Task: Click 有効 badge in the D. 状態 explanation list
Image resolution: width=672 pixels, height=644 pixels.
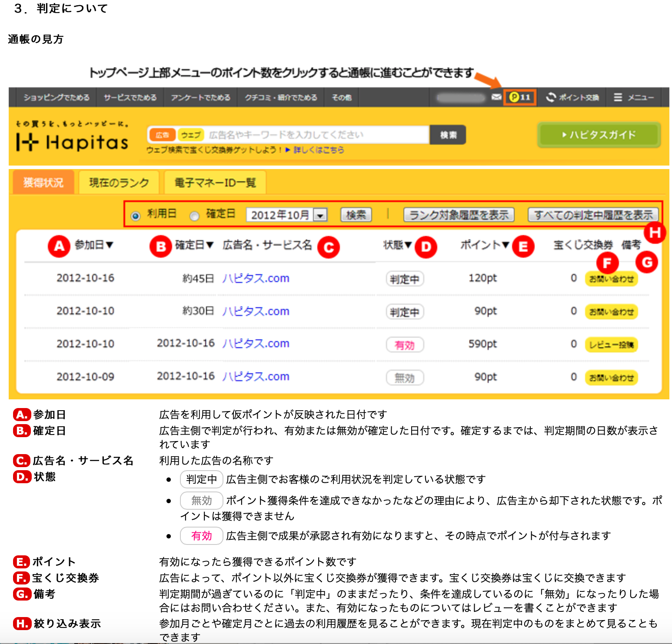Action: pyautogui.click(x=202, y=536)
